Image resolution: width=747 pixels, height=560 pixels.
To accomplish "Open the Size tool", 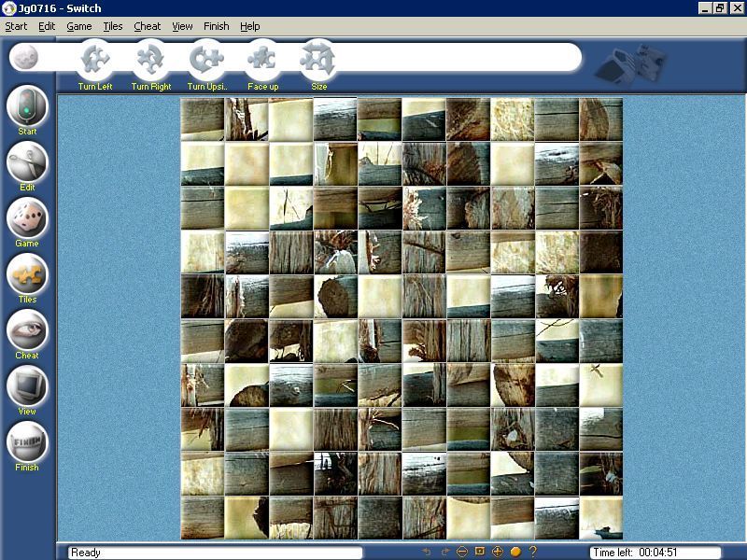I will pos(319,62).
